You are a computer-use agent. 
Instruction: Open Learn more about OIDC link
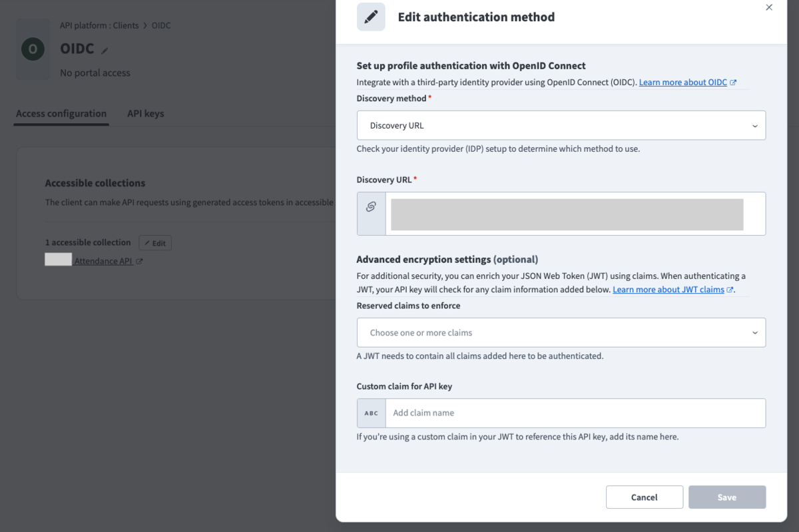(682, 83)
